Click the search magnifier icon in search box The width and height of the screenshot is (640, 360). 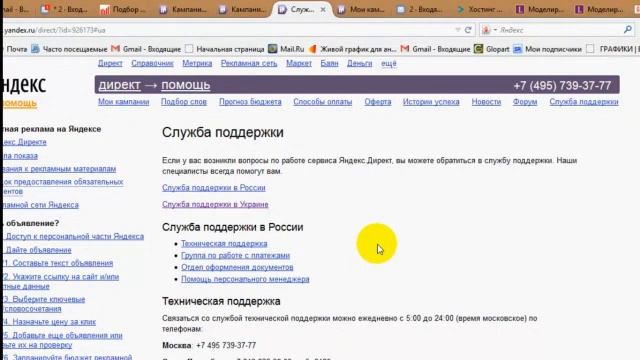(x=628, y=29)
